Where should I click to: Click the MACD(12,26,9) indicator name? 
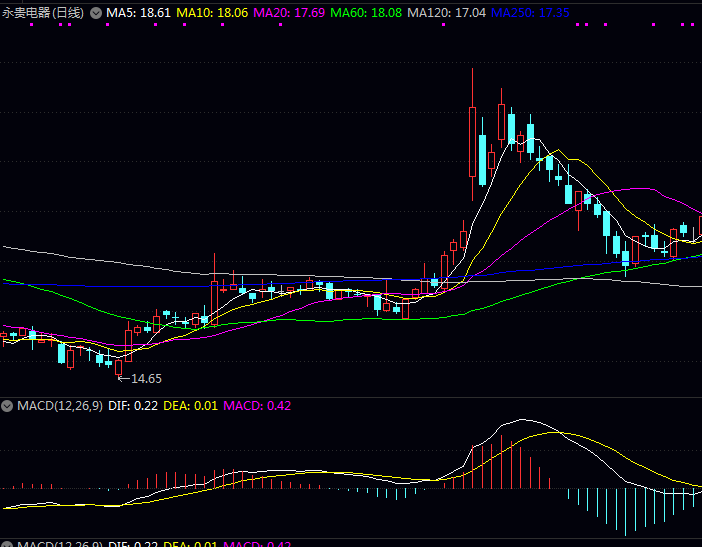(58, 405)
